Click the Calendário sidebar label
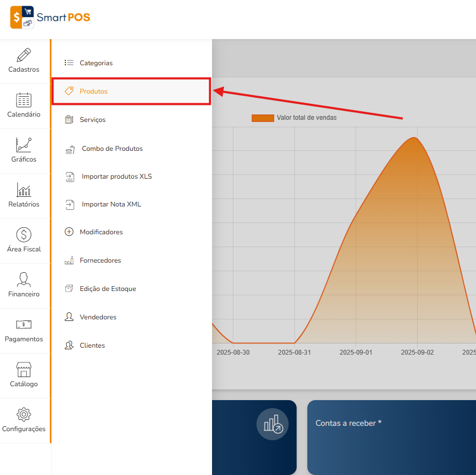 click(24, 114)
